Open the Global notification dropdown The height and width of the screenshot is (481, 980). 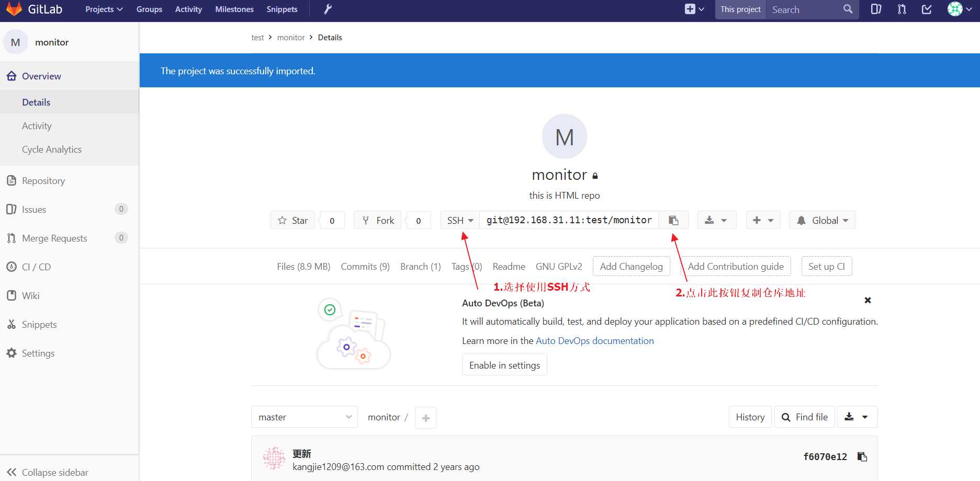coord(822,220)
